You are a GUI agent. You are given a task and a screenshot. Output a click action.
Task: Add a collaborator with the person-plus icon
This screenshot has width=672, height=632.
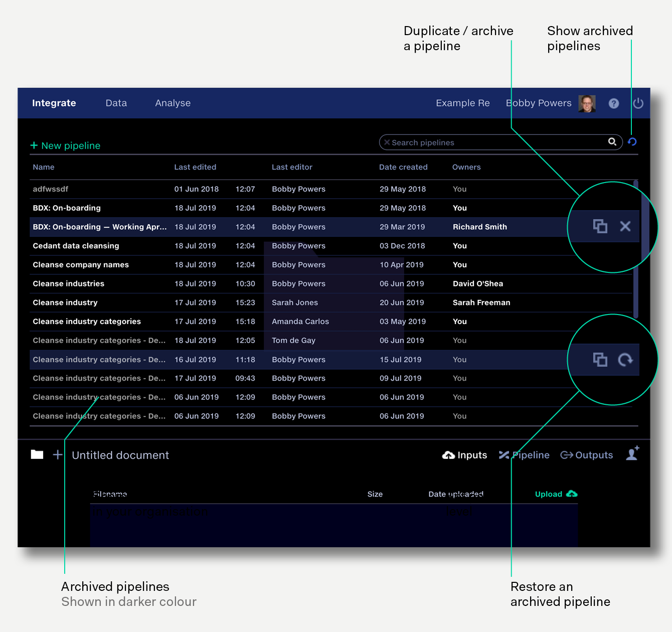coord(632,454)
